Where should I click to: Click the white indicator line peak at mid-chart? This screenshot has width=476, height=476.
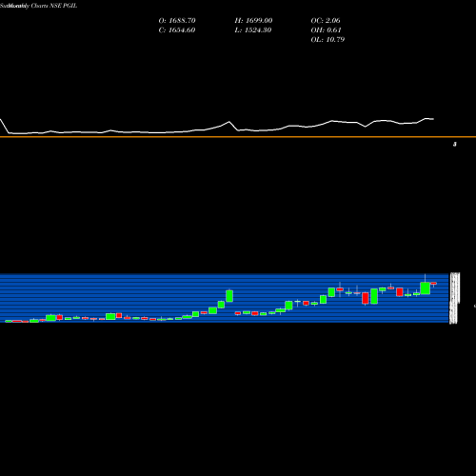coord(229,122)
